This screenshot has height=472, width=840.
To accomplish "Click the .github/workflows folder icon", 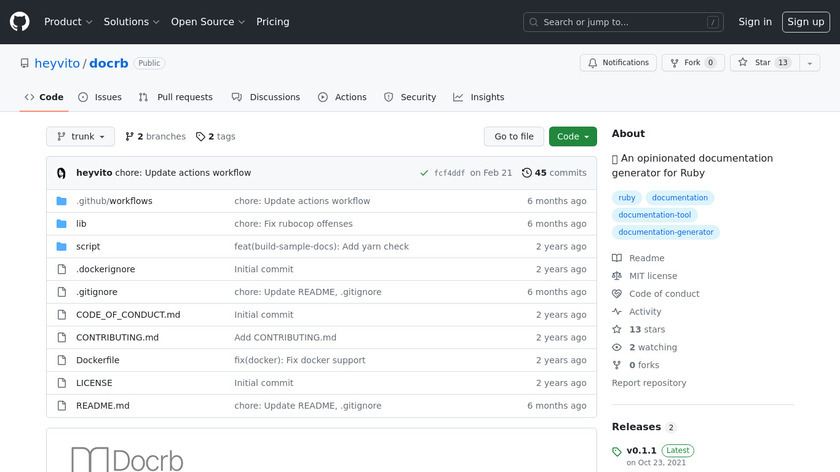I will click(x=62, y=201).
